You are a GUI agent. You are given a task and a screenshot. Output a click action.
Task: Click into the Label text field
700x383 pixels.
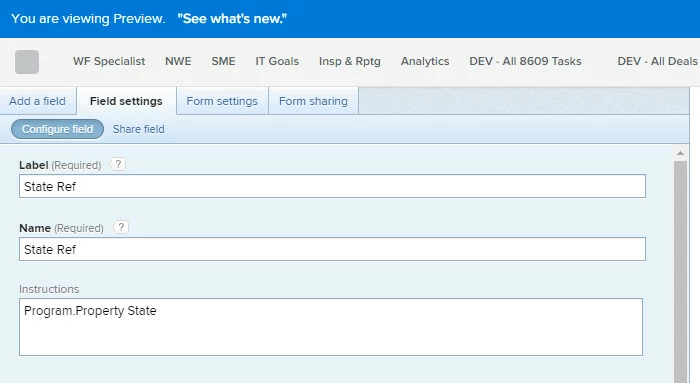(x=332, y=186)
